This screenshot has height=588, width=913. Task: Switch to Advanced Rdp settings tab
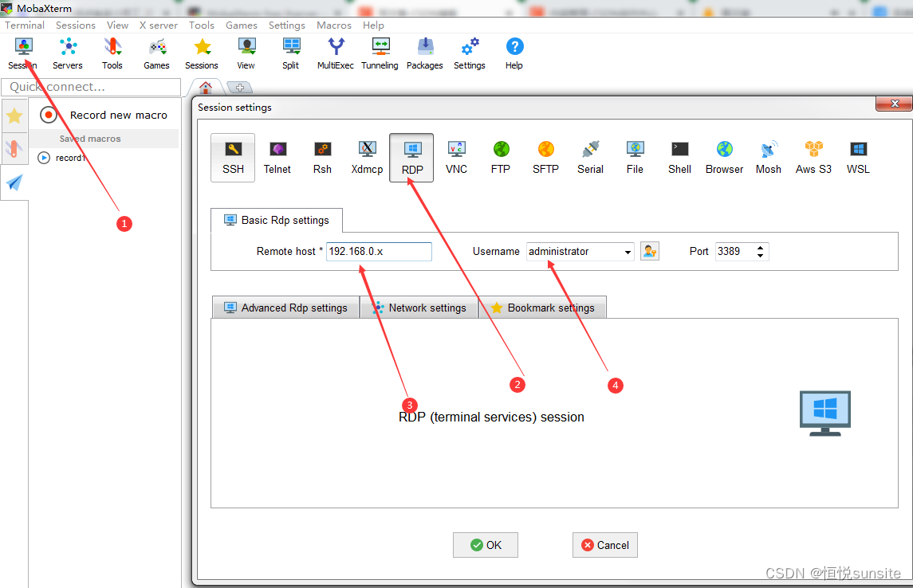(285, 307)
